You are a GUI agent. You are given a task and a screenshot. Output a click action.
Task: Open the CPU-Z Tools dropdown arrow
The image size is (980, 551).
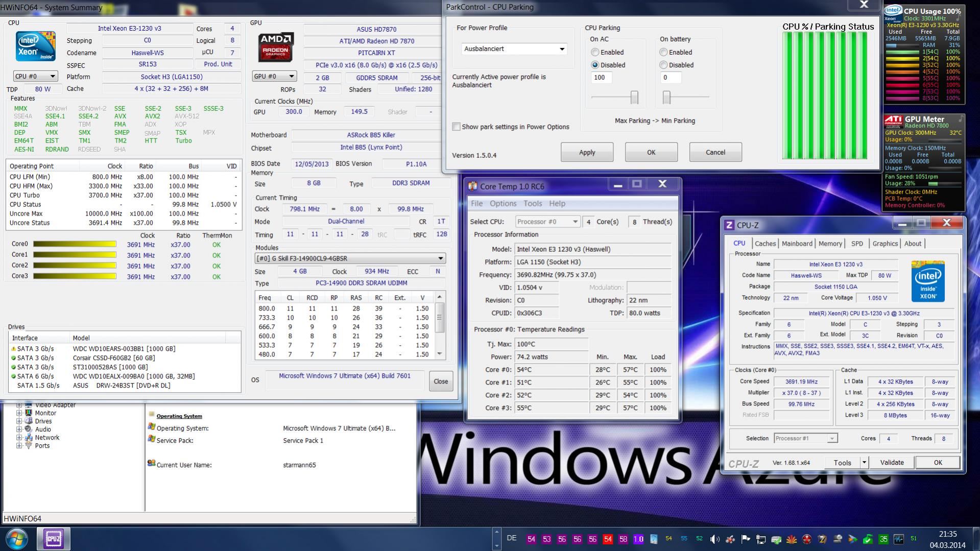point(864,463)
